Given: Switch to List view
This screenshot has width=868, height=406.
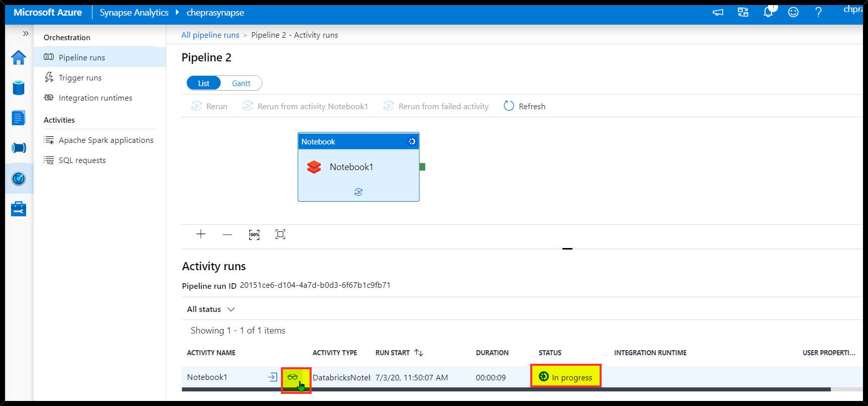Looking at the screenshot, I should tap(204, 83).
